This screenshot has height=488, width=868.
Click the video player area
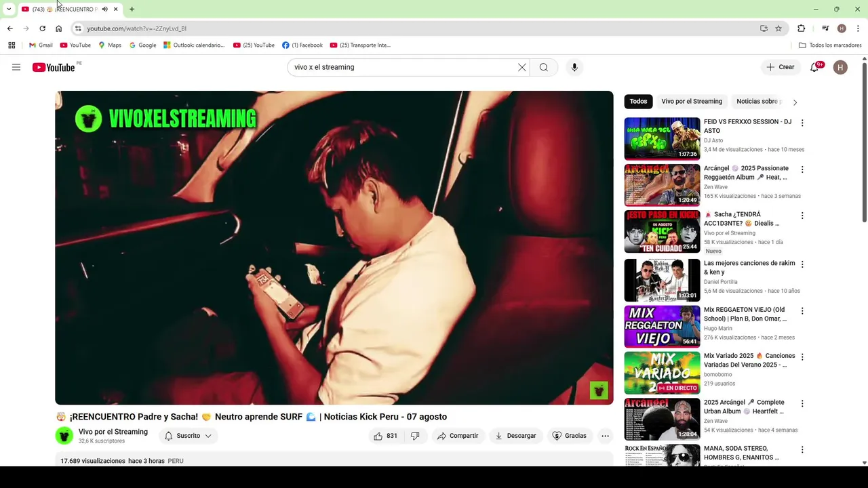pyautogui.click(x=334, y=247)
